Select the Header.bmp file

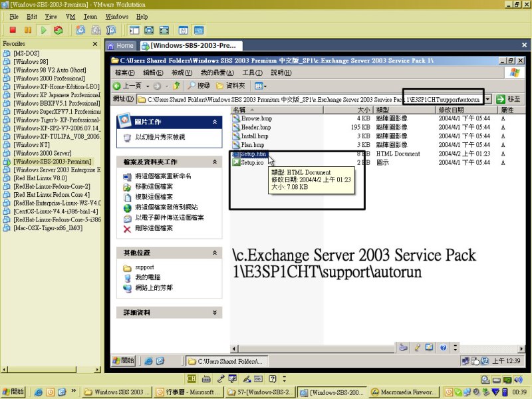click(252, 127)
